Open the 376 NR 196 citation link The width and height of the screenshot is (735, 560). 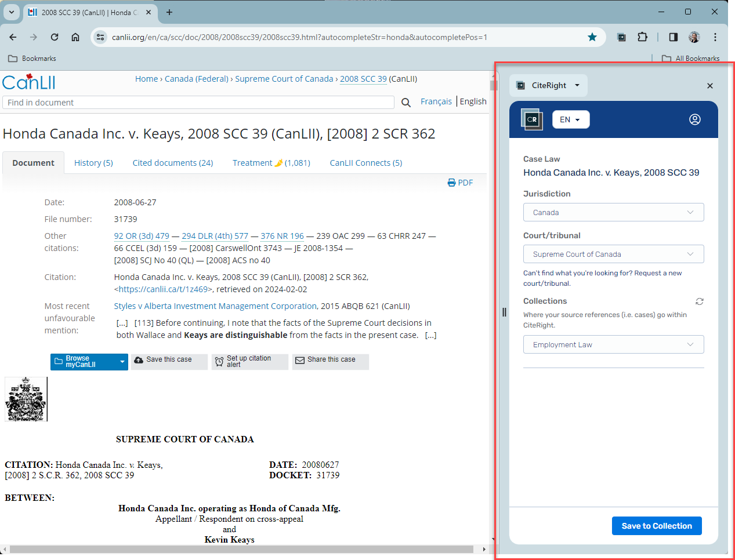point(283,236)
